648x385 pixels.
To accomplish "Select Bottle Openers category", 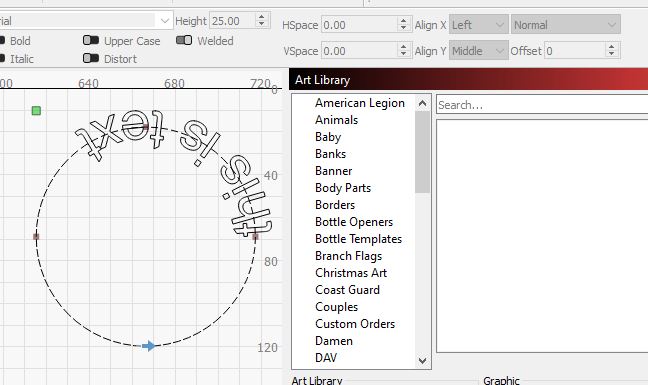I will pos(354,222).
